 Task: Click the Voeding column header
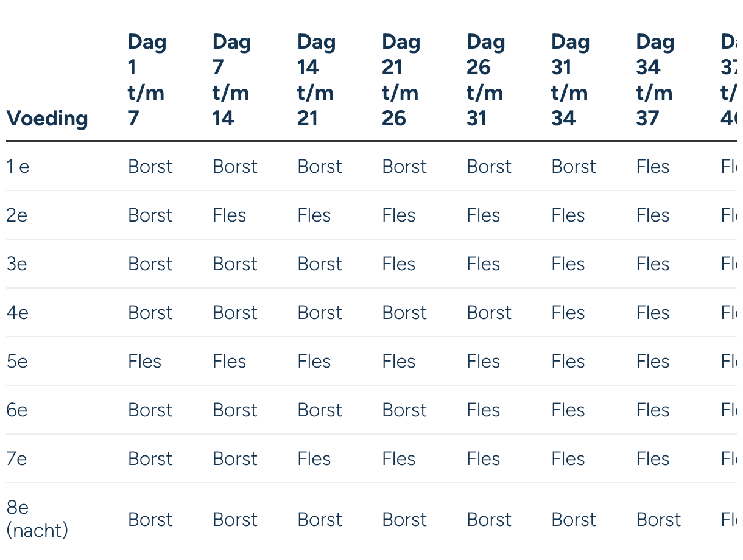click(x=47, y=118)
